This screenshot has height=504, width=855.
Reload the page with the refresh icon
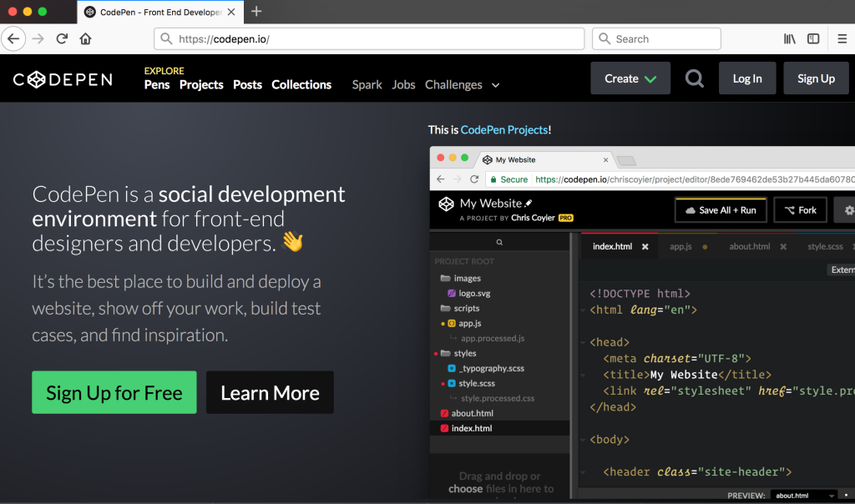(62, 38)
